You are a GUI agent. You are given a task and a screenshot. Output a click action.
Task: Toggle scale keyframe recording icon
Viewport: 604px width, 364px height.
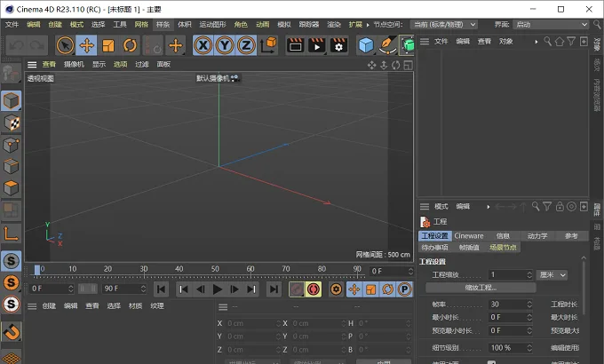click(371, 289)
